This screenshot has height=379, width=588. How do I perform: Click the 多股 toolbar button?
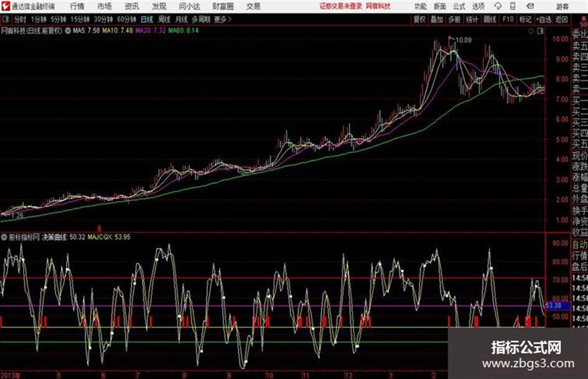(454, 19)
